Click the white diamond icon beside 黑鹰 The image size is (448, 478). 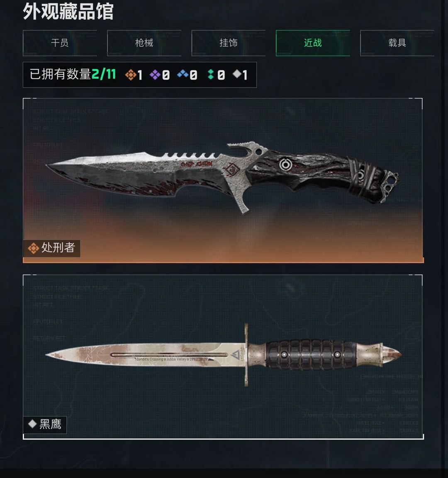tap(32, 424)
